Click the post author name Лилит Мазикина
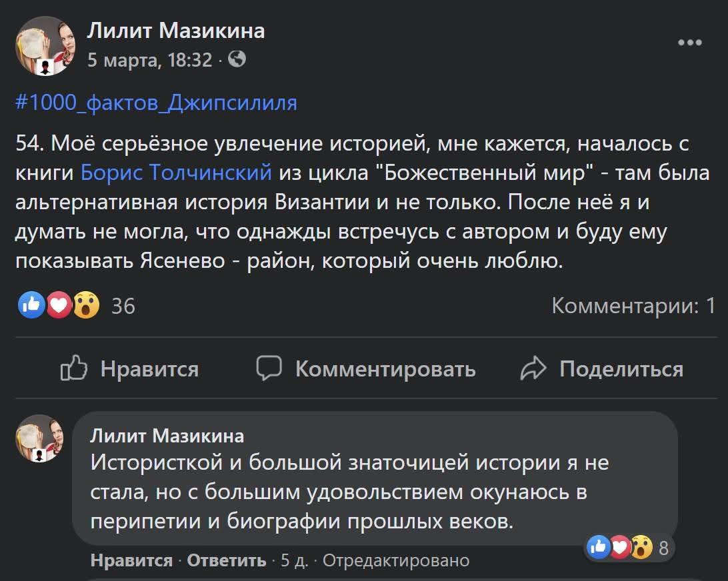The height and width of the screenshot is (581, 728). tap(176, 31)
